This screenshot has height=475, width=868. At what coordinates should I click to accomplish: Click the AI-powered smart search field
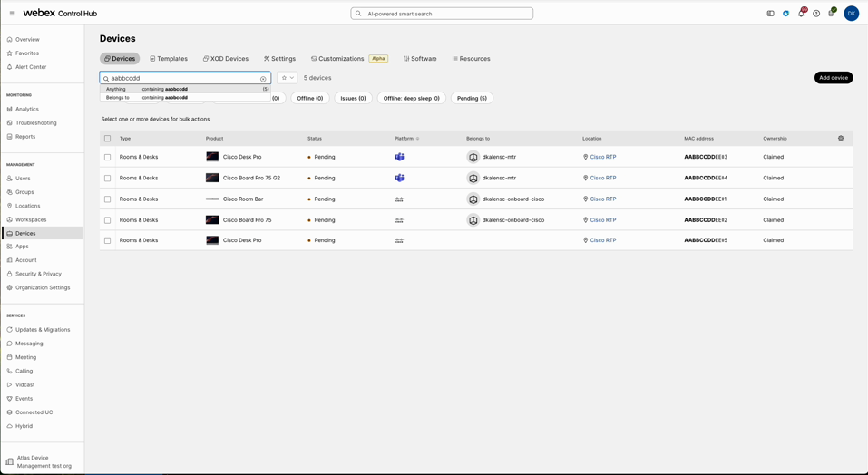(442, 14)
